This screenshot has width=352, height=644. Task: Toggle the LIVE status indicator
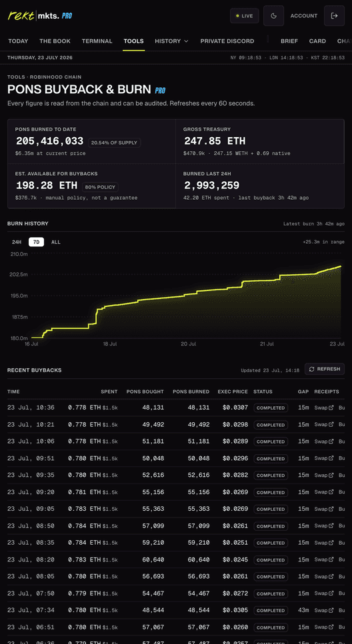[244, 15]
